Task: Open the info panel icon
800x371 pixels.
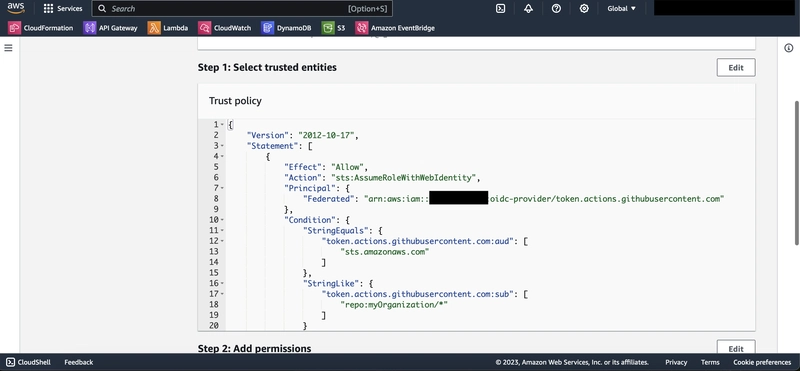Action: pos(789,48)
